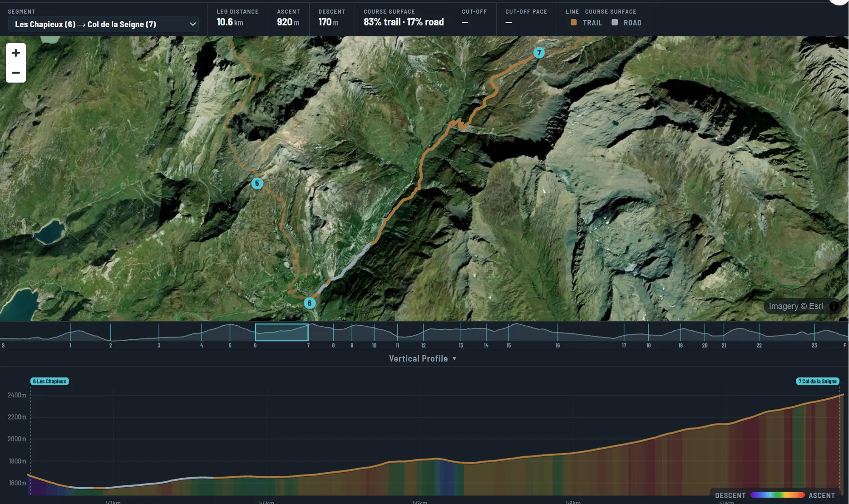The image size is (849, 504).
Task: Click waypoint marker 5 on the map
Action: tap(257, 183)
